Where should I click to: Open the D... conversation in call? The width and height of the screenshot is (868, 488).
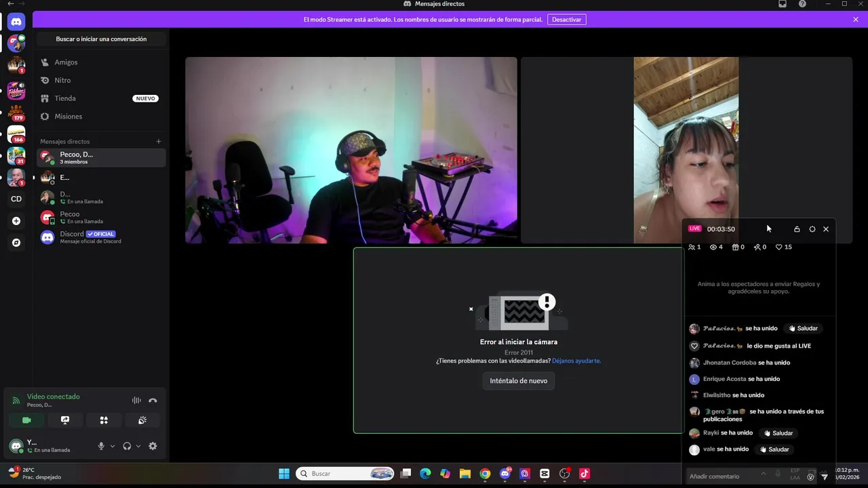(x=101, y=197)
